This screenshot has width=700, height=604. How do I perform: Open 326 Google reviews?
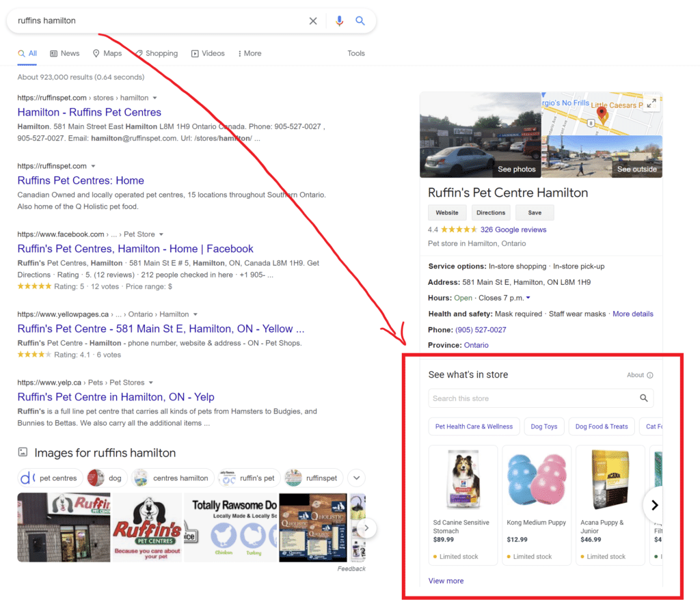pyautogui.click(x=513, y=230)
